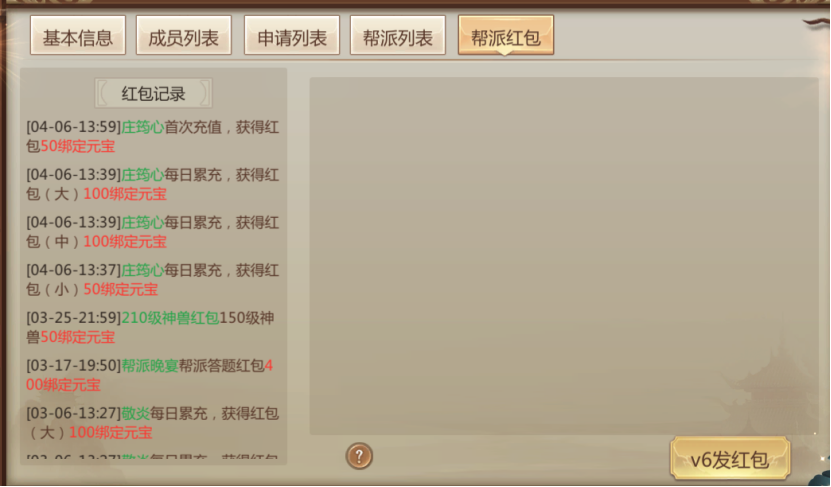Screen dimensions: 831x487
Task: Click the empty red packet display panel
Action: (x=564, y=256)
